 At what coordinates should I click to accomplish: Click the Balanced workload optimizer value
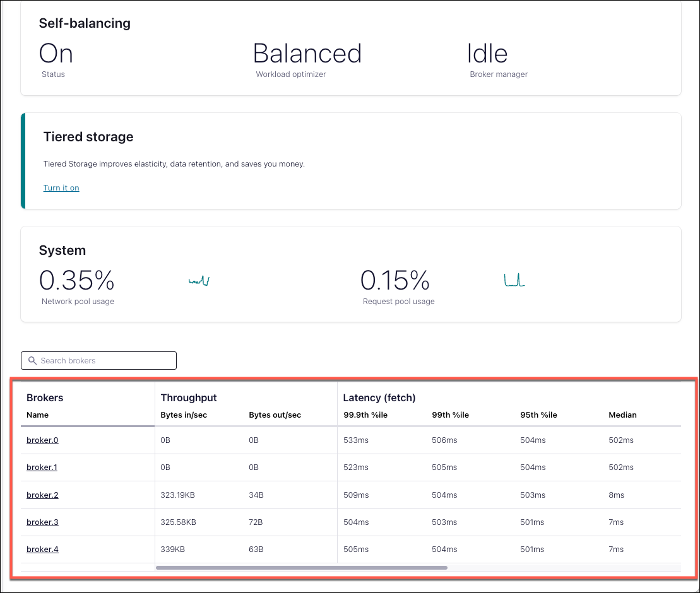tap(307, 54)
